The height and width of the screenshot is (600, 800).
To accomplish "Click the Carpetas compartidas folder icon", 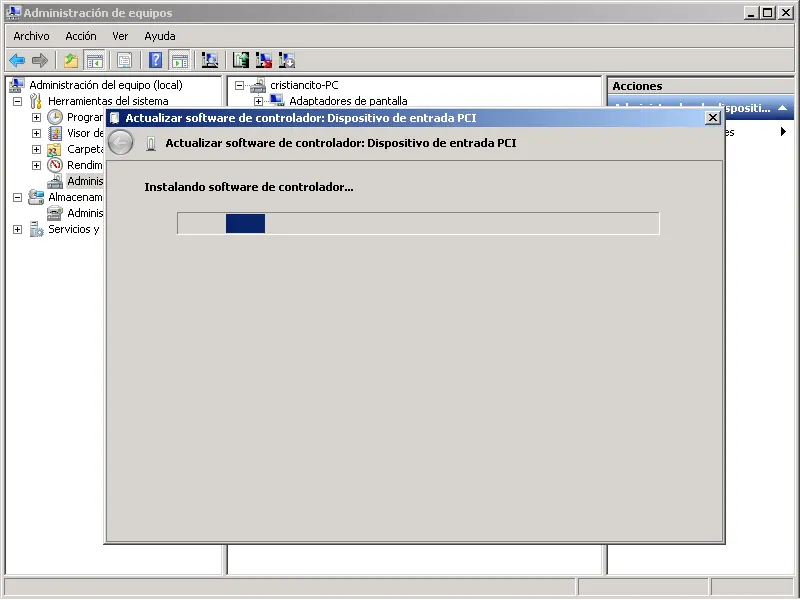I will (x=54, y=149).
